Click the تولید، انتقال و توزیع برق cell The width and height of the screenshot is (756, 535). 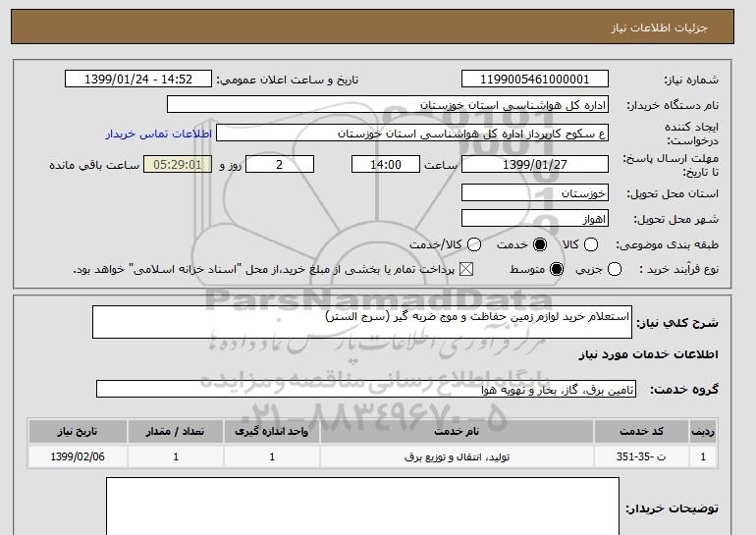pos(457,456)
